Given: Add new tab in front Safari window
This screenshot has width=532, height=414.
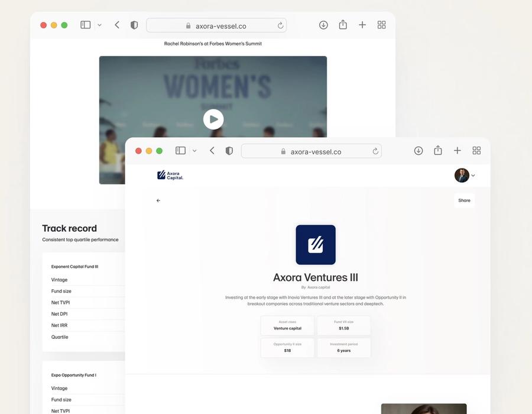Looking at the screenshot, I should pyautogui.click(x=458, y=150).
